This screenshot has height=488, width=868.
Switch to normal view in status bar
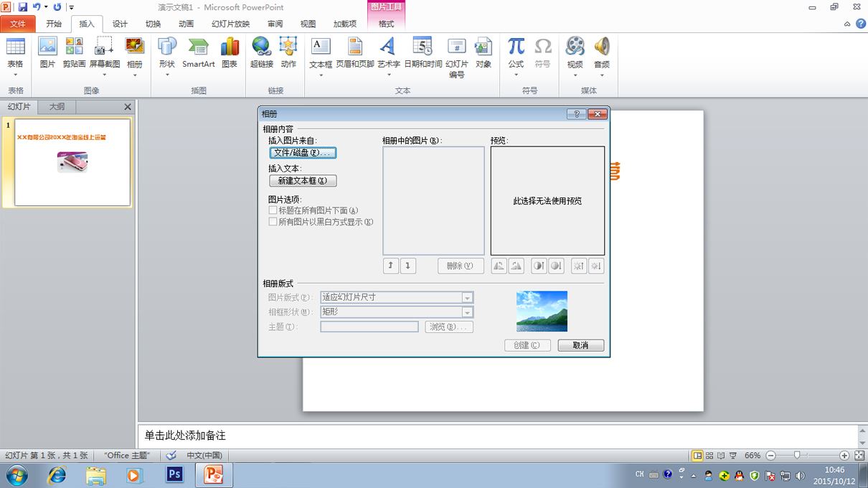click(697, 456)
